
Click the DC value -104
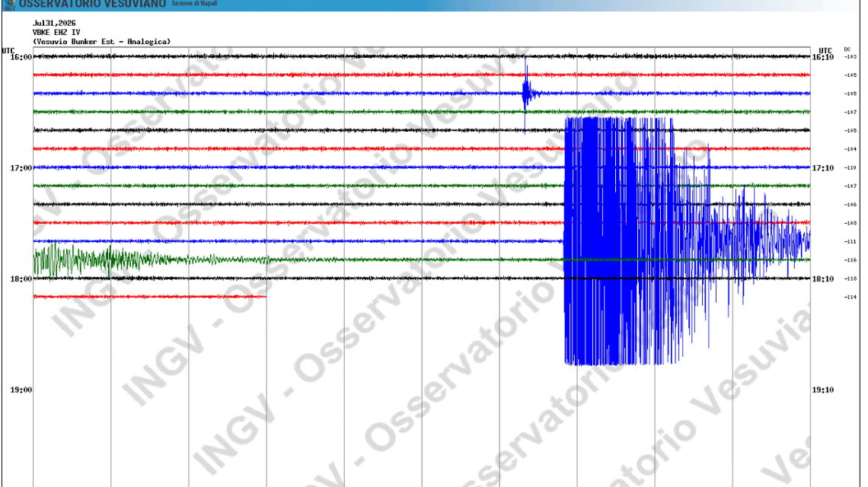tap(850, 149)
